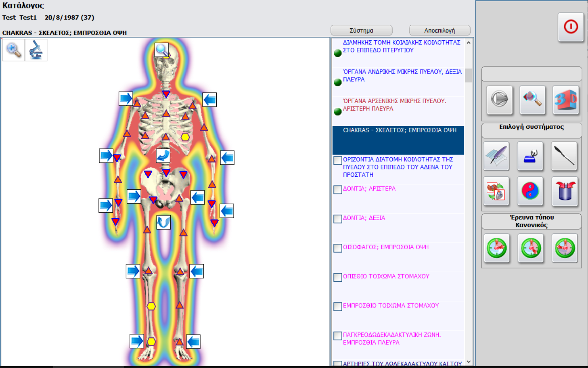Select the ΔΟΝΤΙΑ; ΑΡΙΣΤΕΡΑ list entry text
Image resolution: width=588 pixels, height=368 pixels.
[x=369, y=189]
